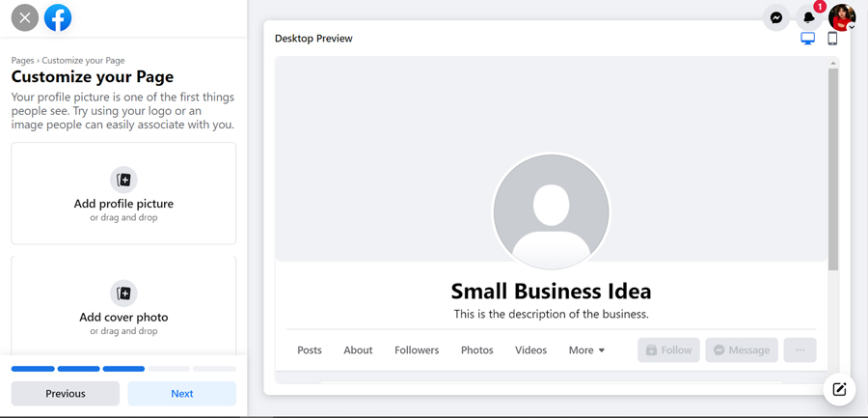Click the add profile picture icon
The width and height of the screenshot is (868, 418).
pyautogui.click(x=123, y=180)
